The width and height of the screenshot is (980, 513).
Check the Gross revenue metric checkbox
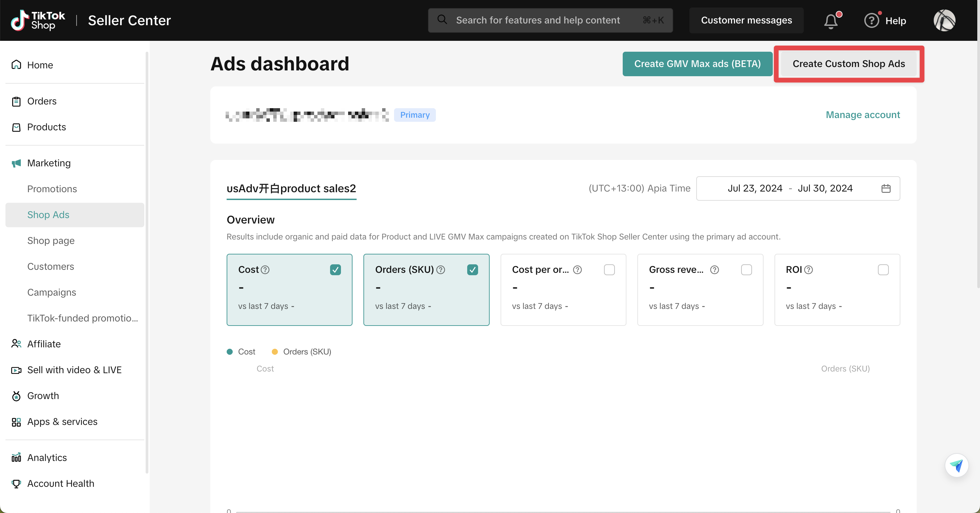point(746,270)
